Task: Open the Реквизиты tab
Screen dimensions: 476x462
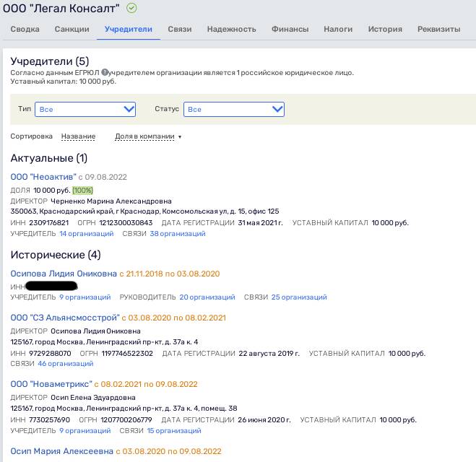Action: click(438, 29)
